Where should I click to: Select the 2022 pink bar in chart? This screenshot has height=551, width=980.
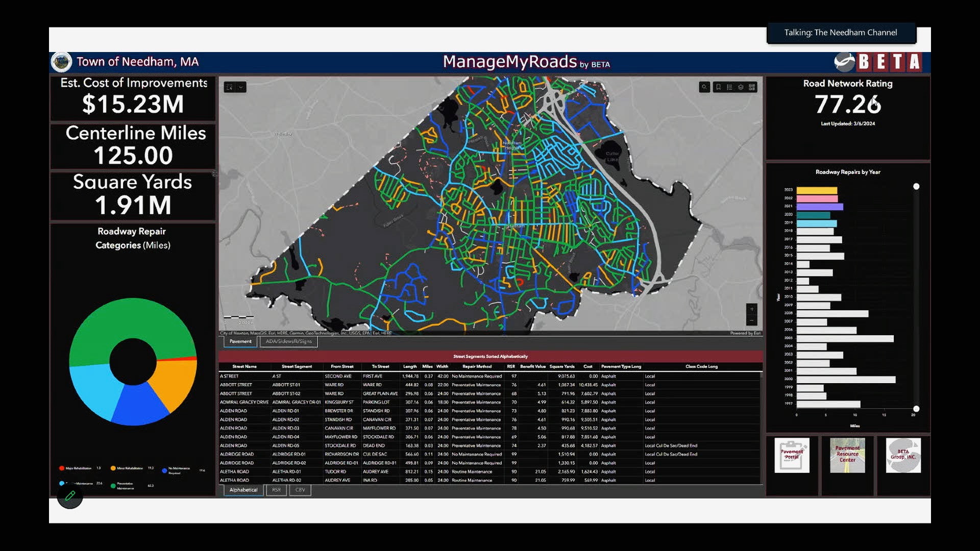point(817,198)
